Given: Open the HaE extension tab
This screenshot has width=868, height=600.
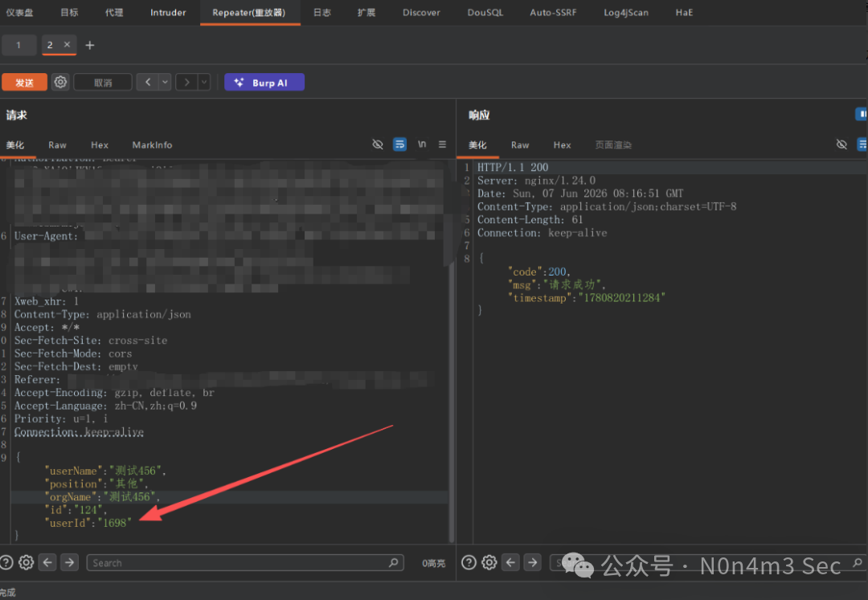Looking at the screenshot, I should pyautogui.click(x=684, y=12).
